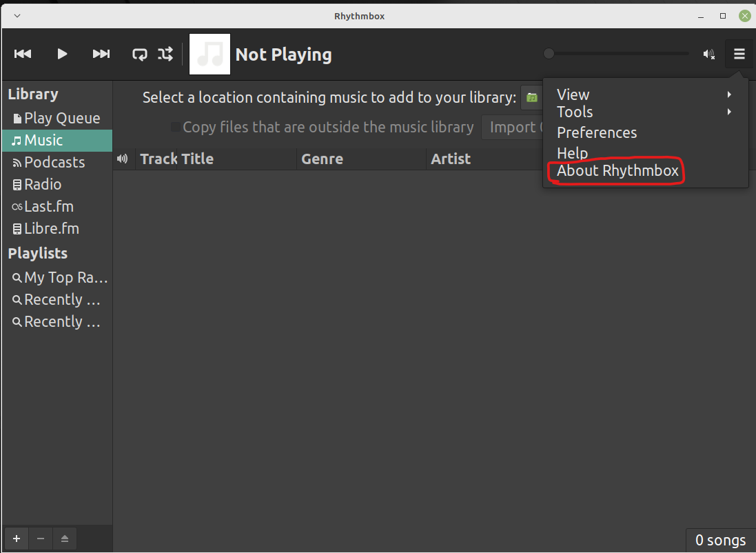Open Preferences from the menu
The image size is (756, 553).
tap(645, 132)
